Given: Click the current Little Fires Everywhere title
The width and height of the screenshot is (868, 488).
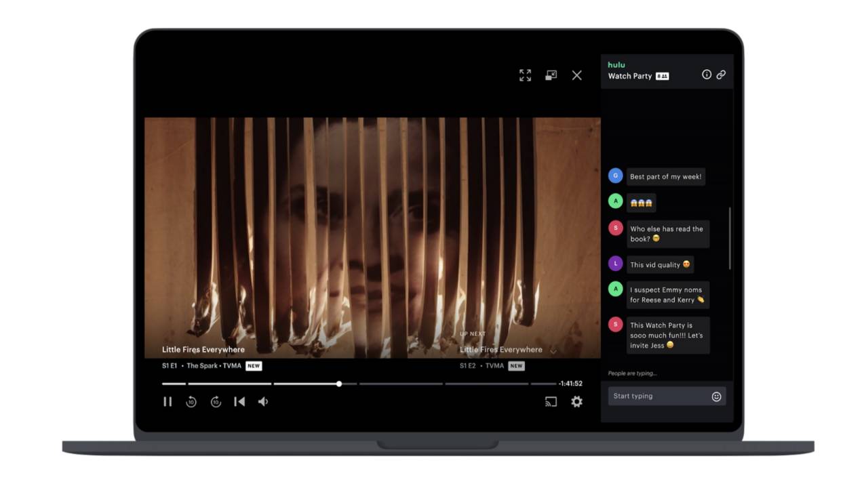Looking at the screenshot, I should 203,350.
